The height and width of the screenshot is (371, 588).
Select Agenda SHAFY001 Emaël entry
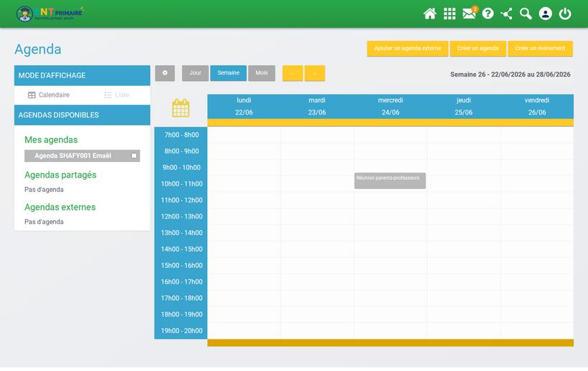pos(82,155)
